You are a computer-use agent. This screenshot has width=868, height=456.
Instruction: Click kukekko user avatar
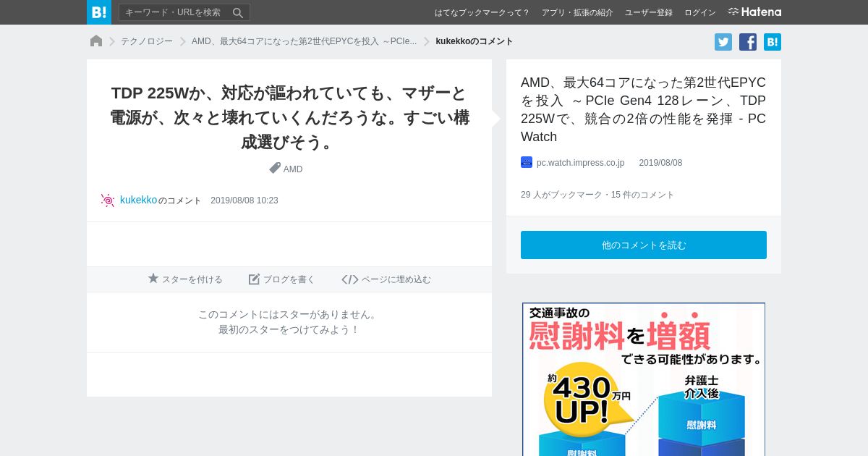108,200
